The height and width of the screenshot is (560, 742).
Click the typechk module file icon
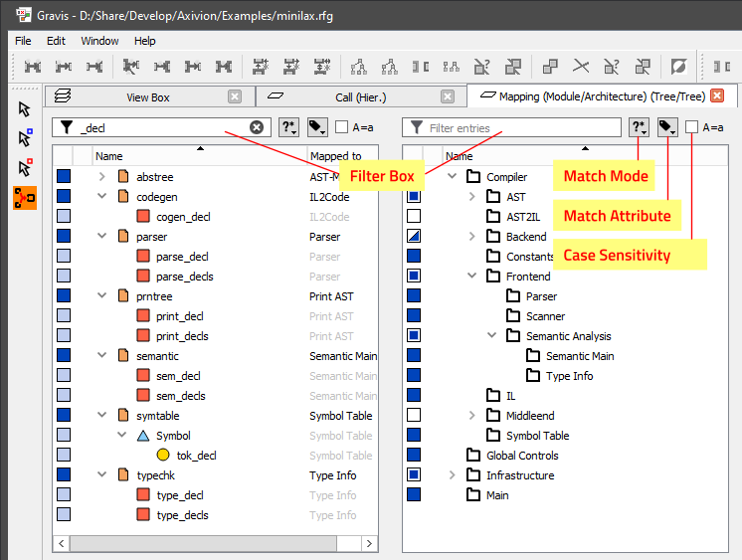tap(123, 474)
